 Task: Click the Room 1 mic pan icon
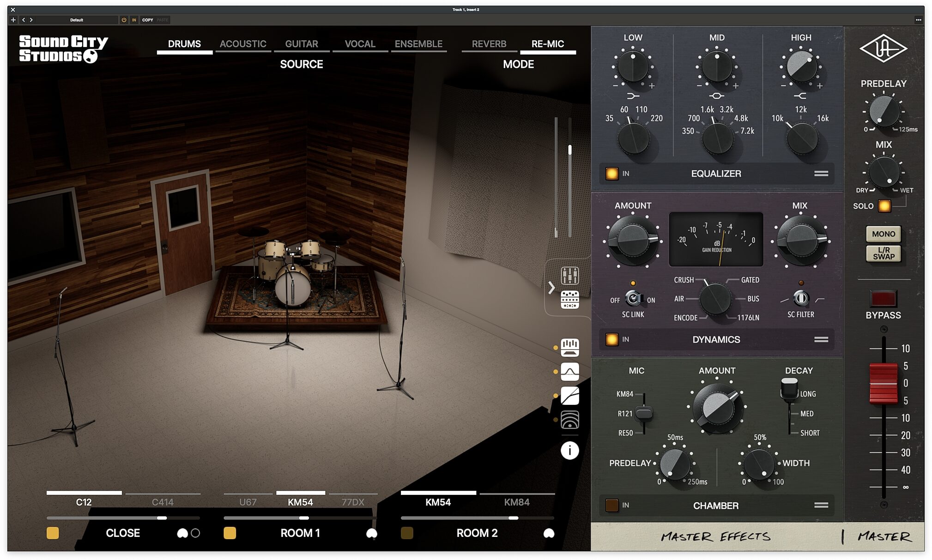click(371, 533)
